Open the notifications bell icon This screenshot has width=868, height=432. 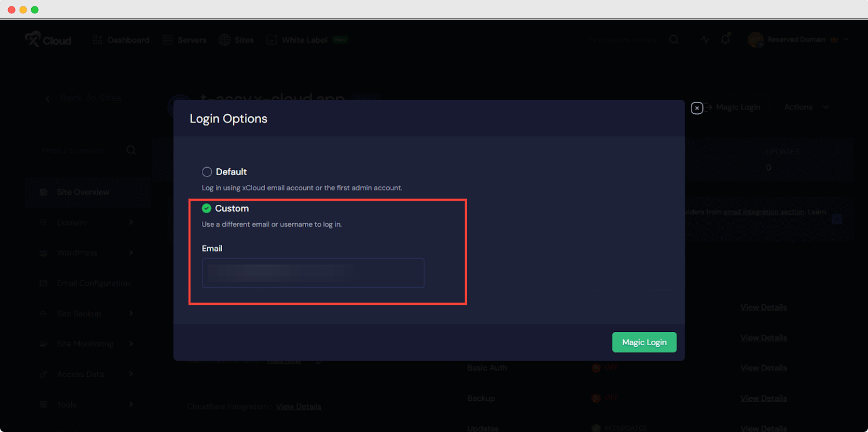point(725,40)
